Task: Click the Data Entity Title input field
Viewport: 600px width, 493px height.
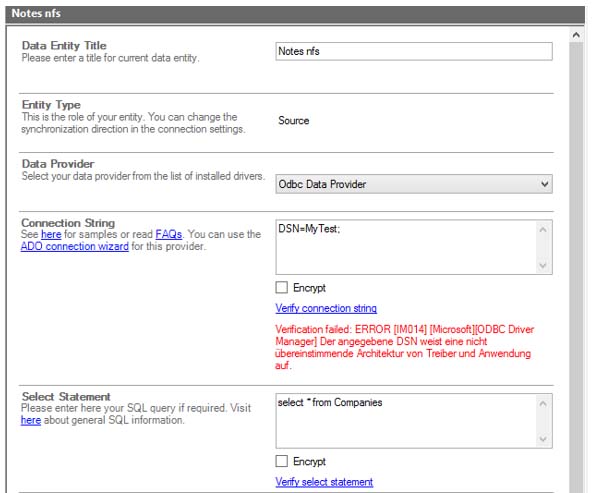Action: click(x=413, y=51)
